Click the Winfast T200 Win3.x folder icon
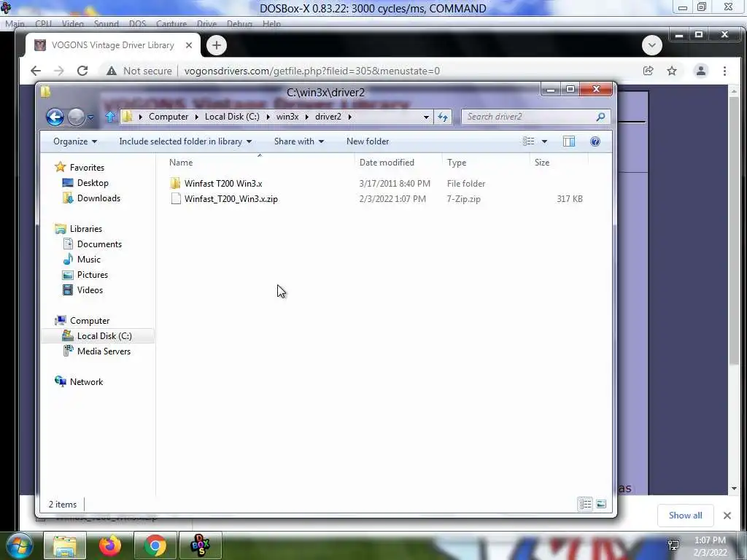The height and width of the screenshot is (560, 747). click(175, 183)
